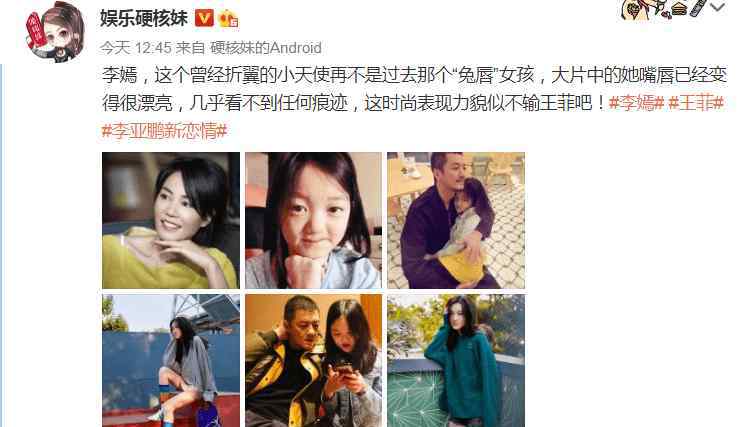Open the #李亚鹏新恋情# hashtag topic
The height and width of the screenshot is (427, 750).
point(165,131)
